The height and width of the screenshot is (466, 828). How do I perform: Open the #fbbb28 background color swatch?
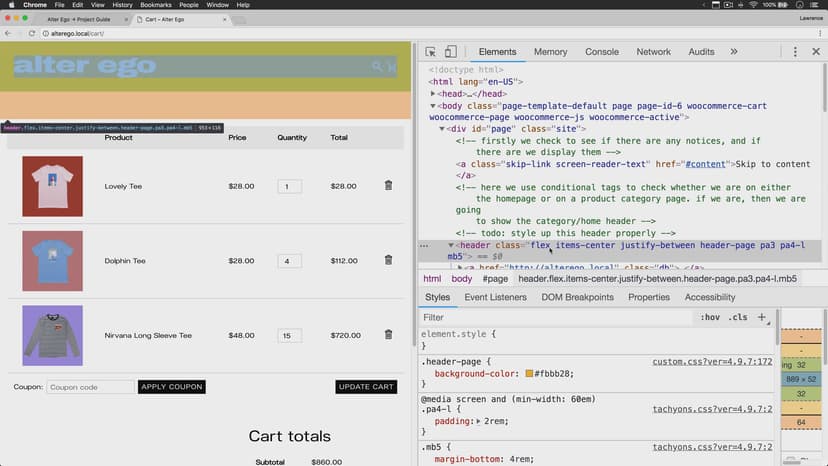pos(530,373)
